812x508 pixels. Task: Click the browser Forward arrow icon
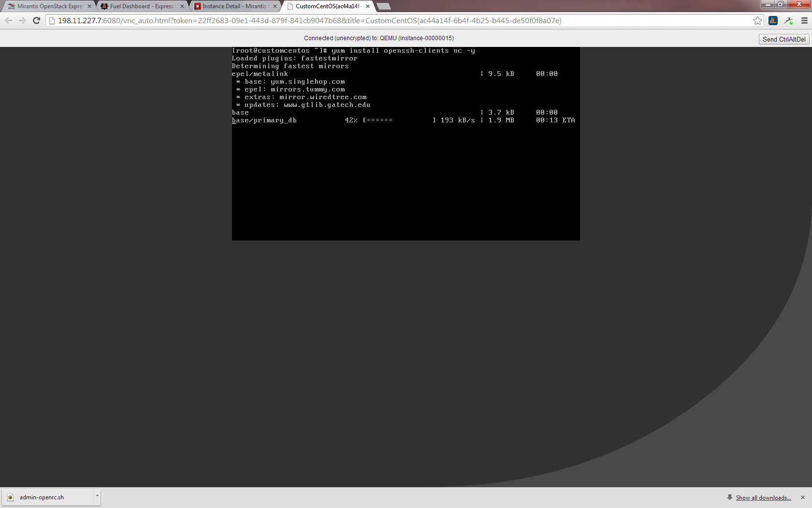pos(22,20)
